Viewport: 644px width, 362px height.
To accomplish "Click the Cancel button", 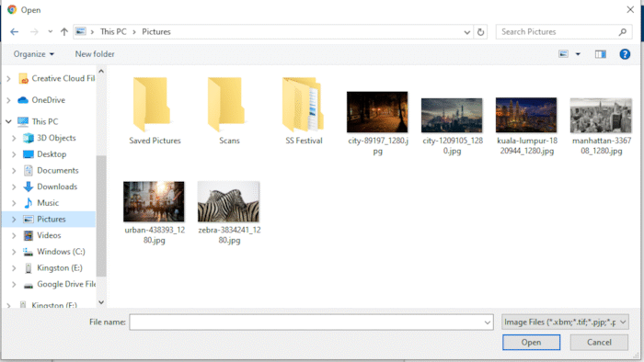I will pos(599,343).
